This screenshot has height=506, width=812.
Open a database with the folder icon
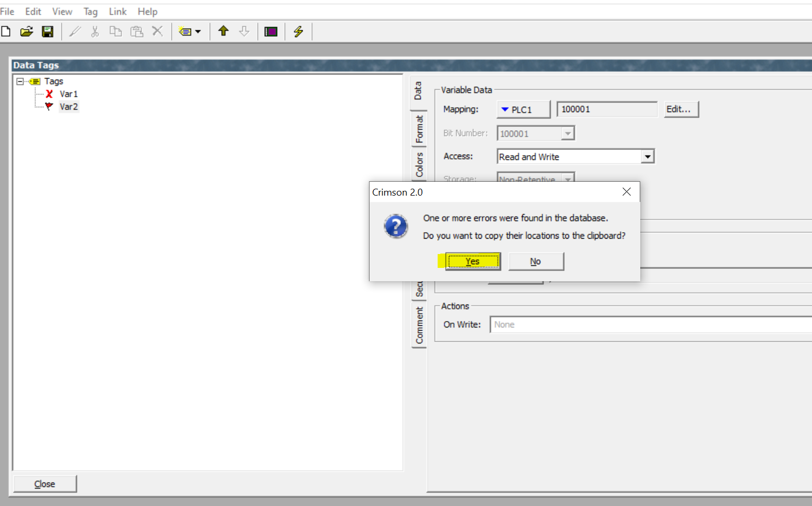[x=27, y=31]
